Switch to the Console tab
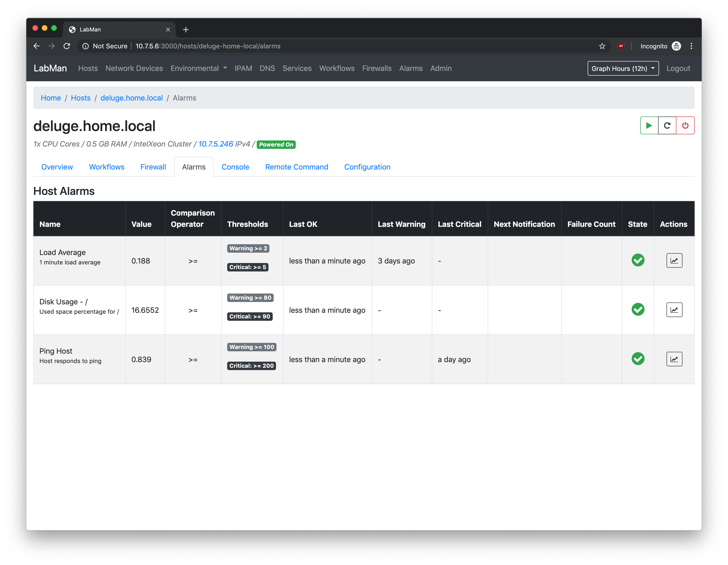Image resolution: width=728 pixels, height=565 pixels. 235,167
